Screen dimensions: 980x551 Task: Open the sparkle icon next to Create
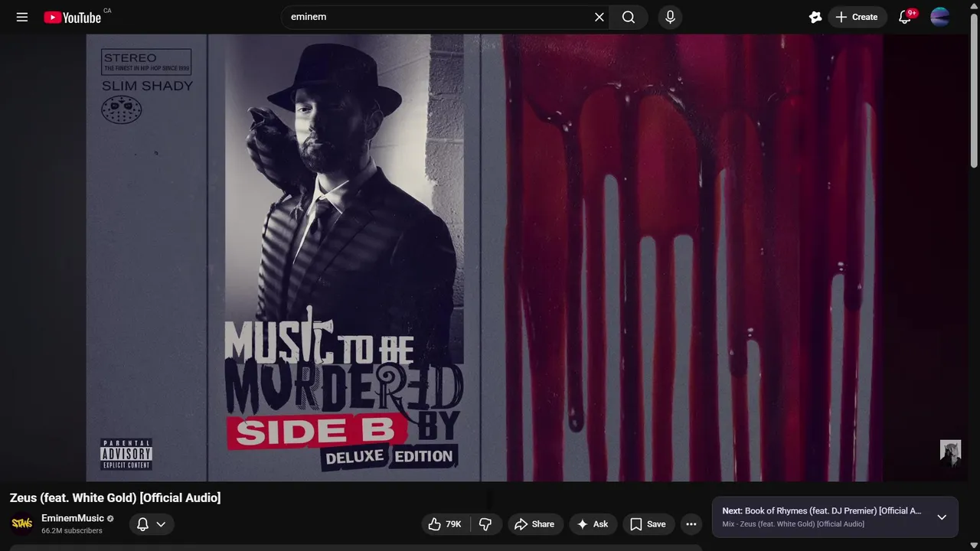click(x=815, y=17)
